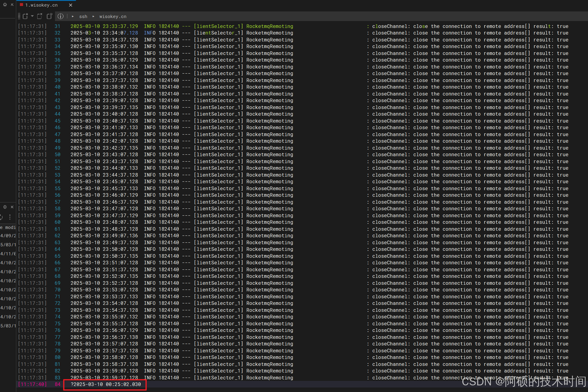Click the duplicate terminal tab icon

click(50, 16)
